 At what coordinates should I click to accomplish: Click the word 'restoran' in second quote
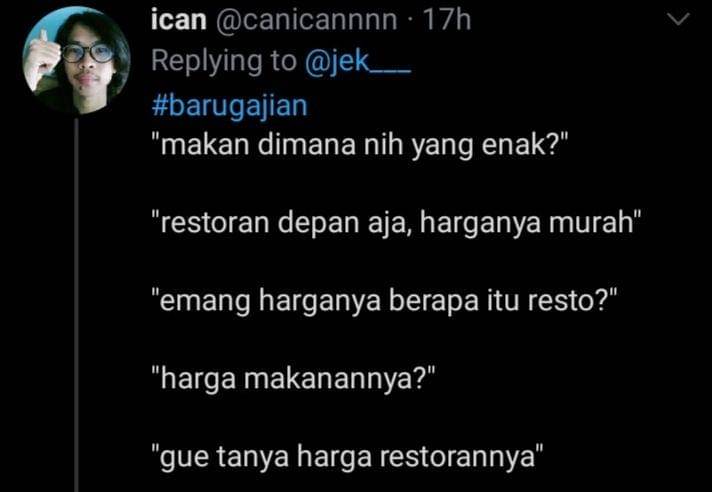tap(214, 223)
